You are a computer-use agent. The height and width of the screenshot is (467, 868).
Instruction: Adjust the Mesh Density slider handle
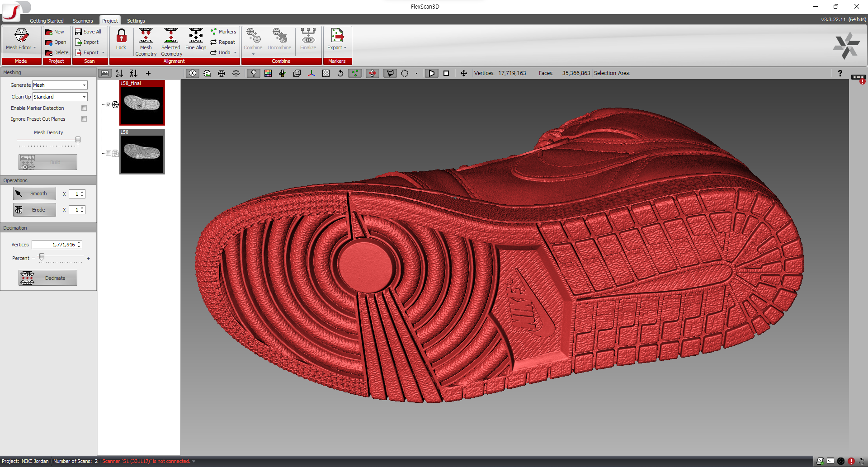click(x=78, y=141)
